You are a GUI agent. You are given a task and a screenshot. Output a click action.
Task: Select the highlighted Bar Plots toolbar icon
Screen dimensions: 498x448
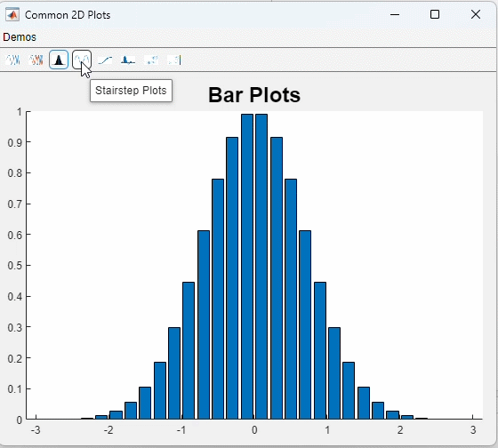point(59,60)
